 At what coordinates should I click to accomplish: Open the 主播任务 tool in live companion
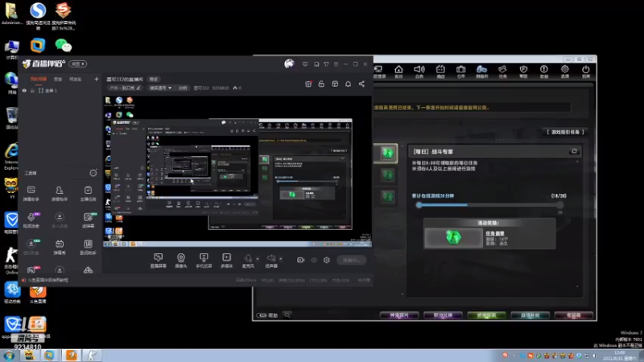[88, 193]
